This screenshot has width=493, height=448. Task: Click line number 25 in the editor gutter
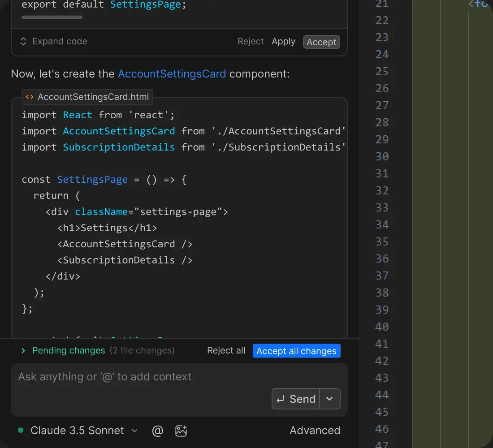[x=382, y=71]
